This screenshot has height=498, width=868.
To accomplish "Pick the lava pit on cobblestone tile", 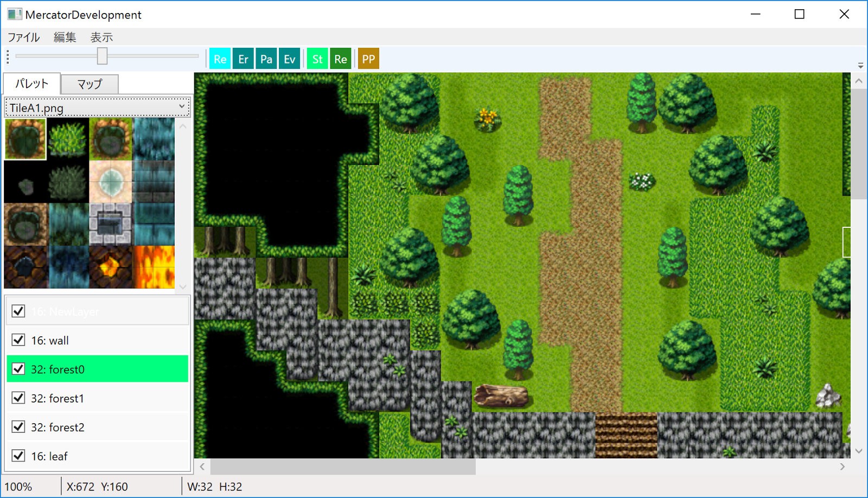I will point(111,267).
